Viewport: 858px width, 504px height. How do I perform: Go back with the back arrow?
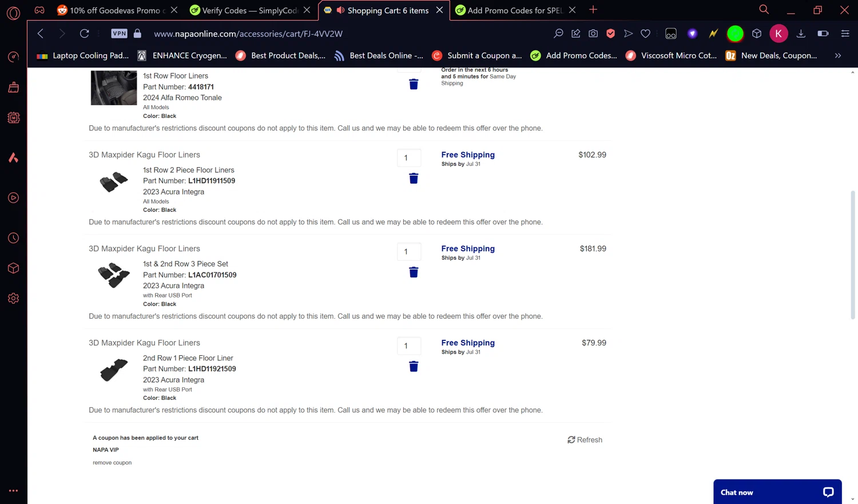41,34
